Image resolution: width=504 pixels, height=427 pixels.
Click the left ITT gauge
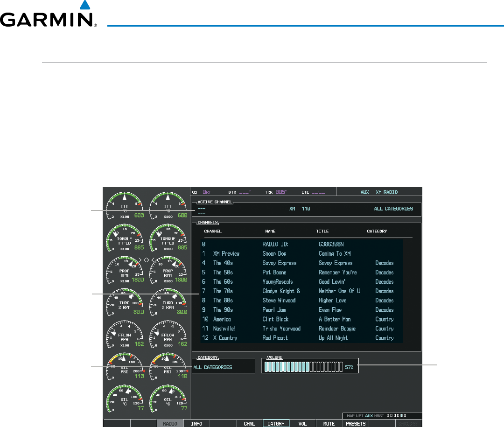[x=125, y=206]
